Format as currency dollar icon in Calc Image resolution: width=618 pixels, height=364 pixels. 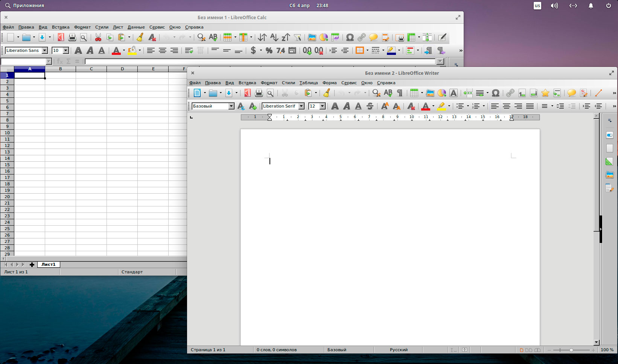[253, 50]
